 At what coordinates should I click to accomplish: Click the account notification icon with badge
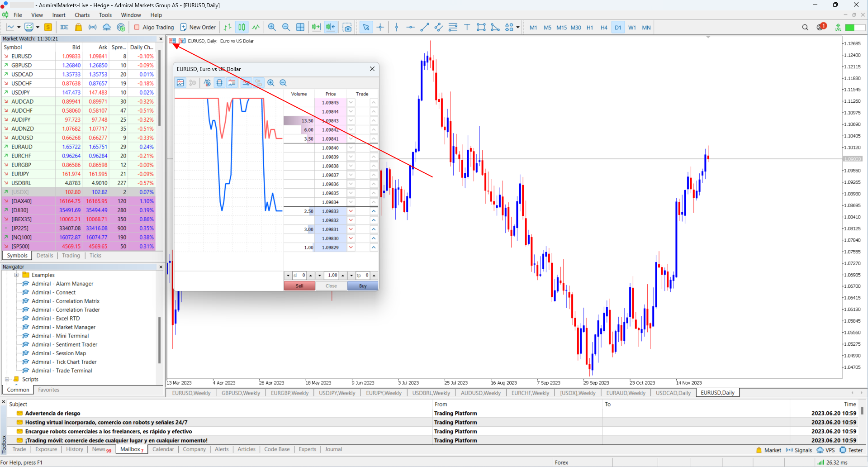coord(821,27)
